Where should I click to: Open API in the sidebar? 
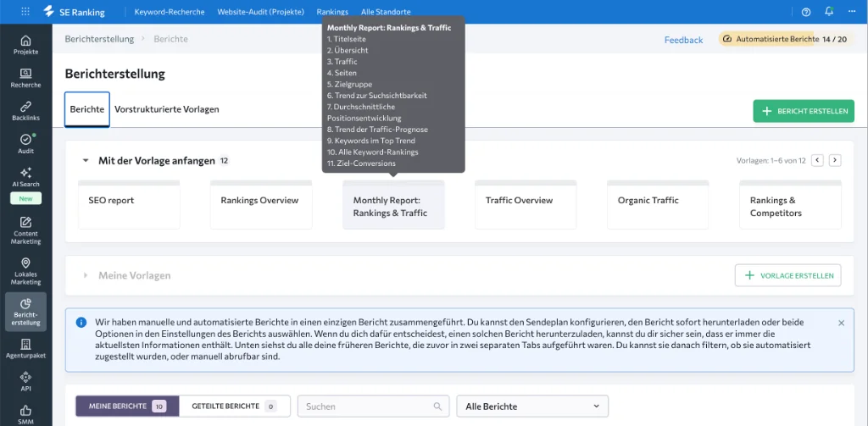click(26, 381)
